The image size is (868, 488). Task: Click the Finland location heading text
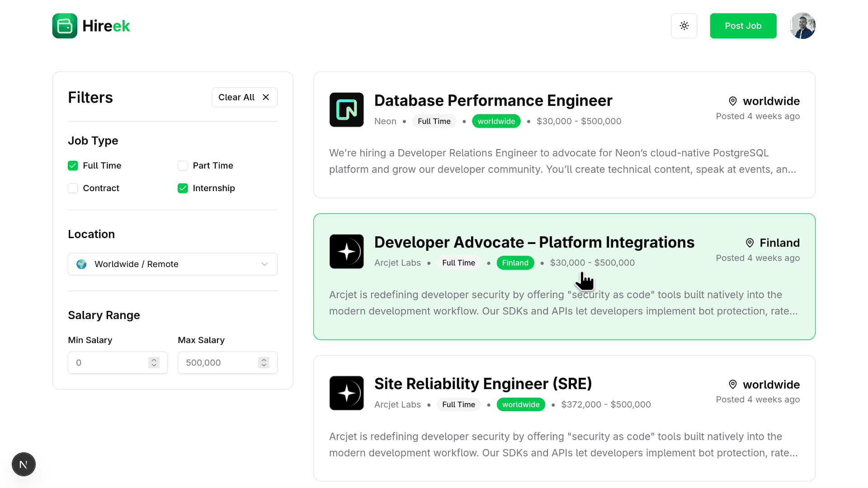(x=779, y=243)
